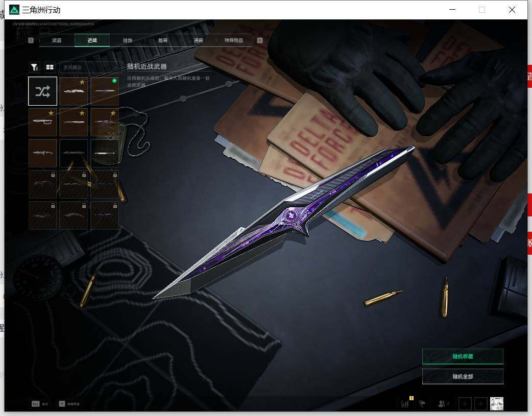This screenshot has width=532, height=416.
Task: Switch to the 武器 tab
Action: pyautogui.click(x=57, y=40)
